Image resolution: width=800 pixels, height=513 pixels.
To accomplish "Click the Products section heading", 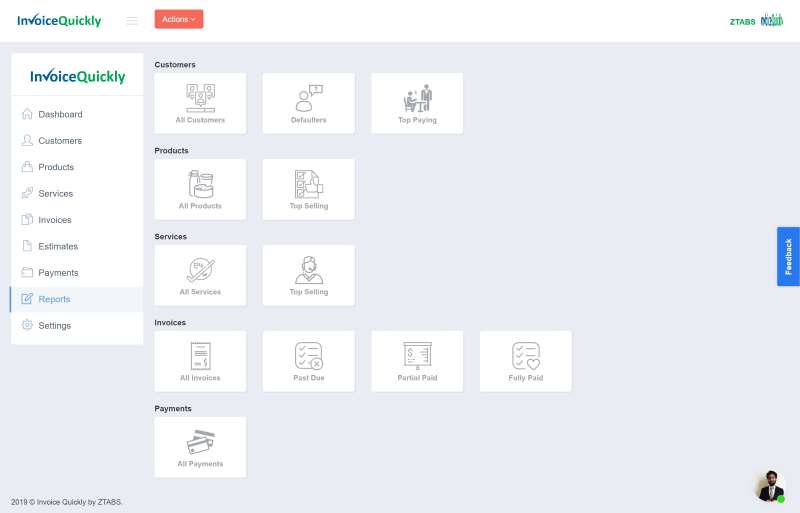I will pos(171,151).
